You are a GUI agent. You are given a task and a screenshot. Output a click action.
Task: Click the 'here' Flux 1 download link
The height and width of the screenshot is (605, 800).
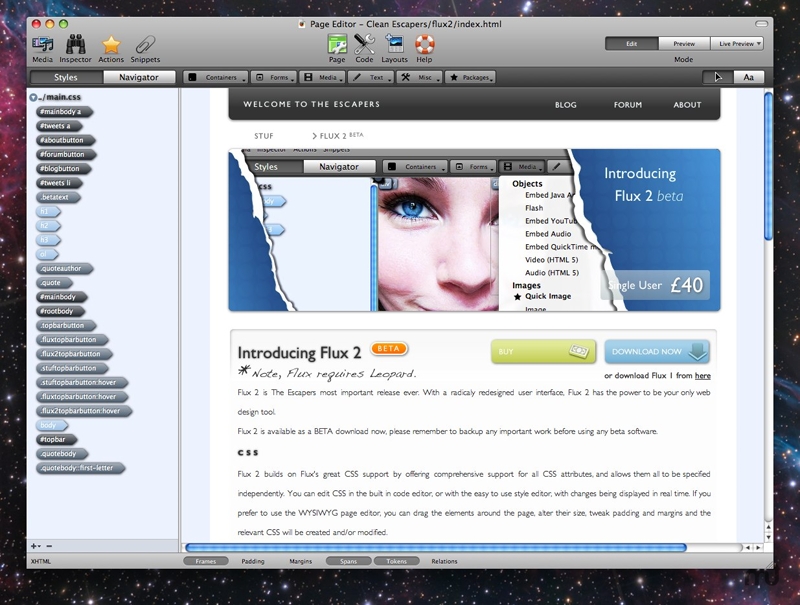(703, 375)
